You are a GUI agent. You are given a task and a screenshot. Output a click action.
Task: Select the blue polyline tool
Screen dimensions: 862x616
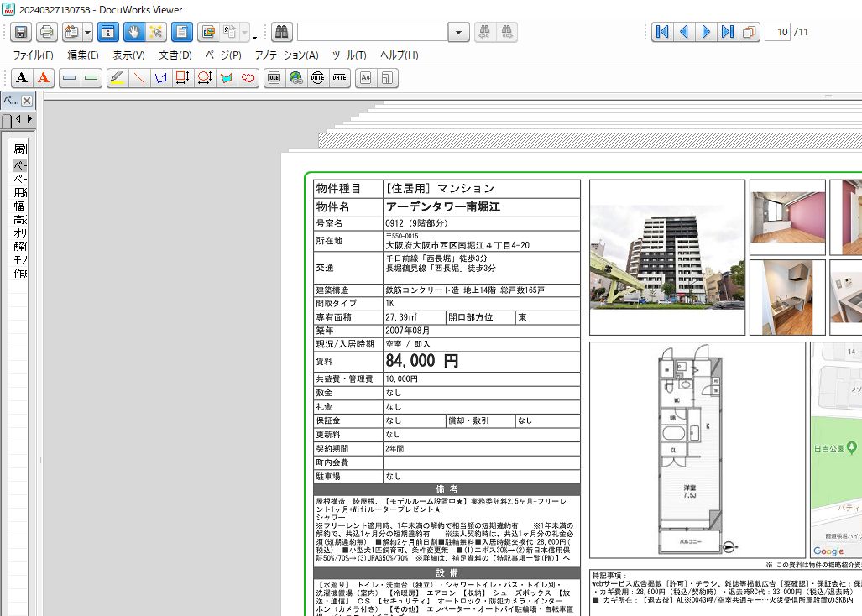point(160,77)
